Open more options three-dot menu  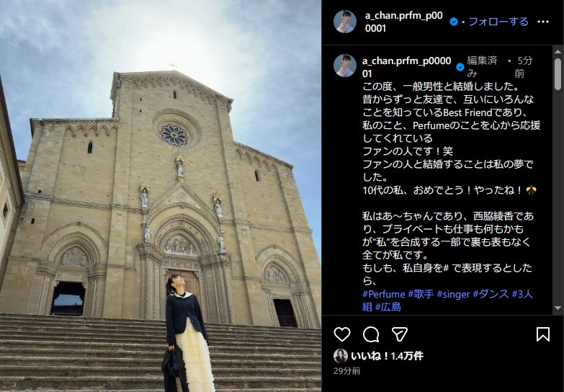tap(543, 22)
